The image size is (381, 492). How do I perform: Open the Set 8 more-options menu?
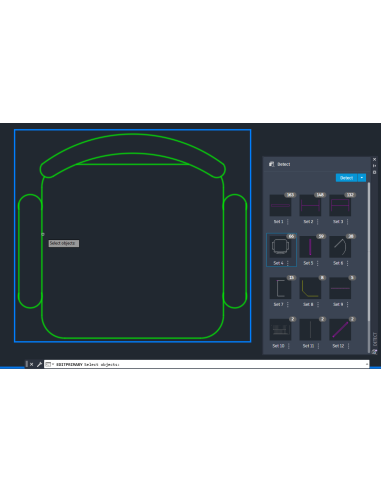coord(318,305)
